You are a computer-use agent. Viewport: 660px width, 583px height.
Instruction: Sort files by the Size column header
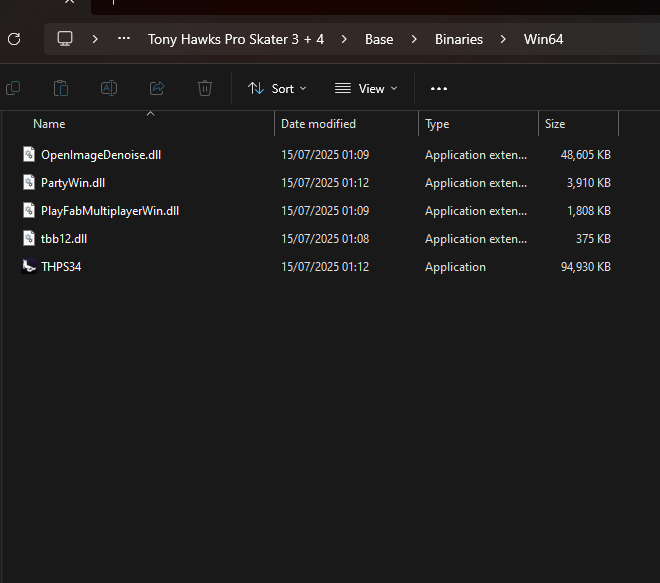point(555,124)
